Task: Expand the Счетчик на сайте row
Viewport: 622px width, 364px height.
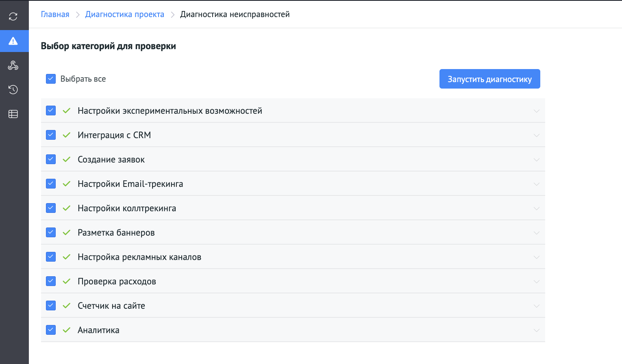Action: coord(536,305)
